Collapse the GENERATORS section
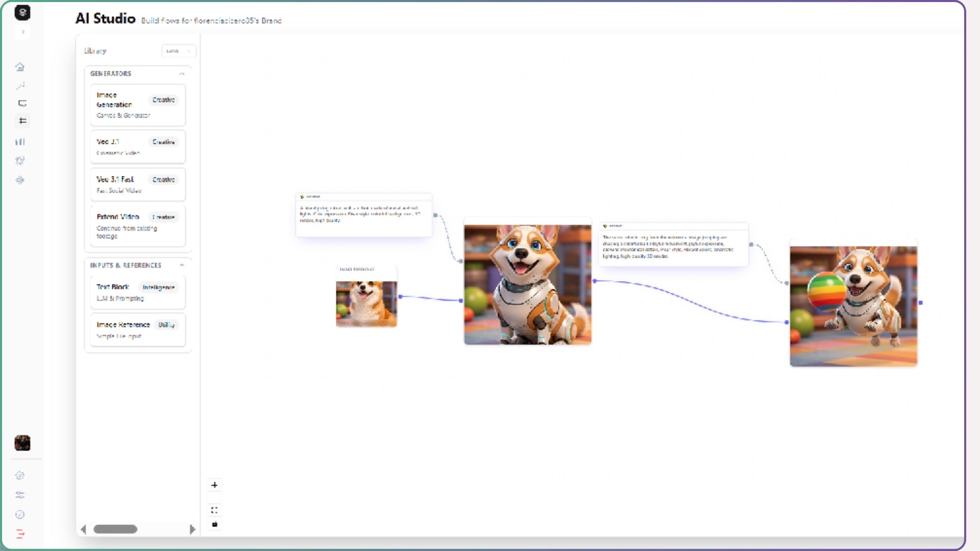 [x=181, y=73]
